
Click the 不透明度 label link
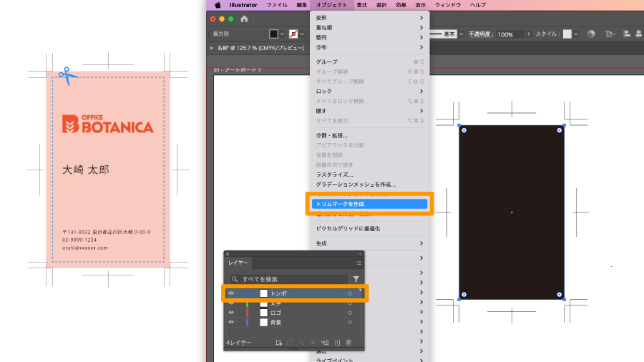pyautogui.click(x=480, y=34)
